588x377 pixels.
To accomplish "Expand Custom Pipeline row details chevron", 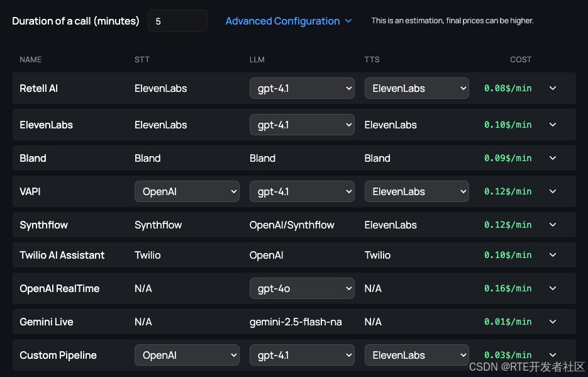I will tap(553, 355).
